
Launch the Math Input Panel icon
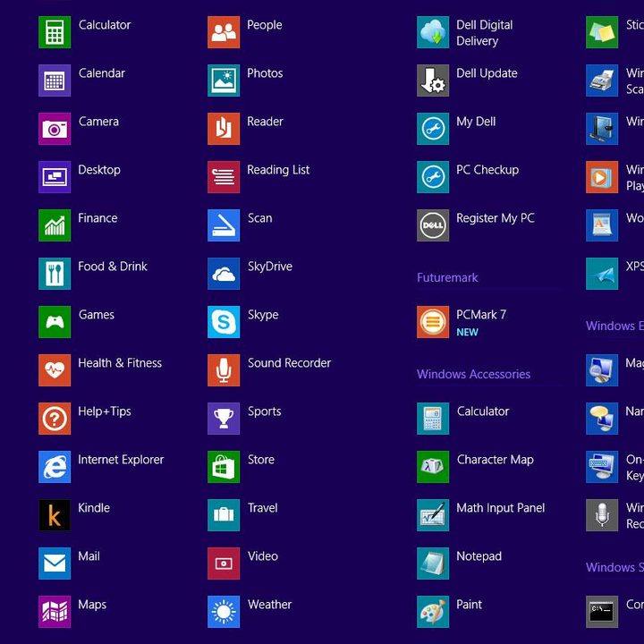coord(433,515)
